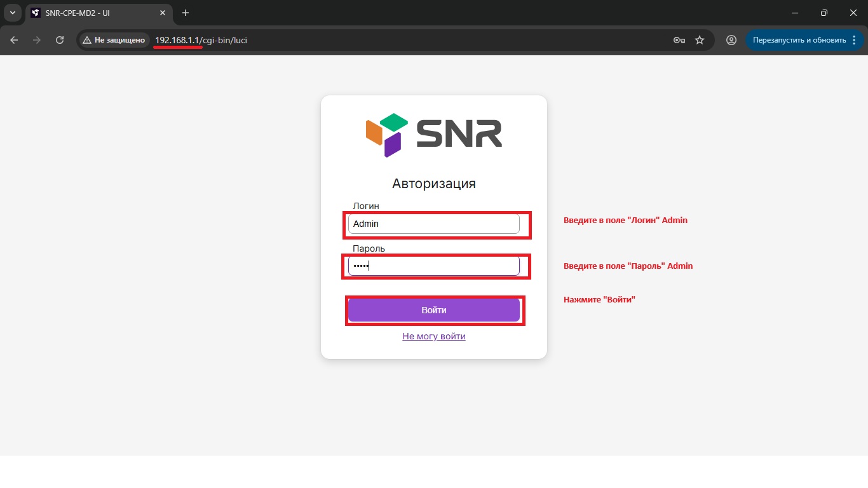The image size is (868, 488).
Task: Click the SNR logo image
Action: [434, 135]
